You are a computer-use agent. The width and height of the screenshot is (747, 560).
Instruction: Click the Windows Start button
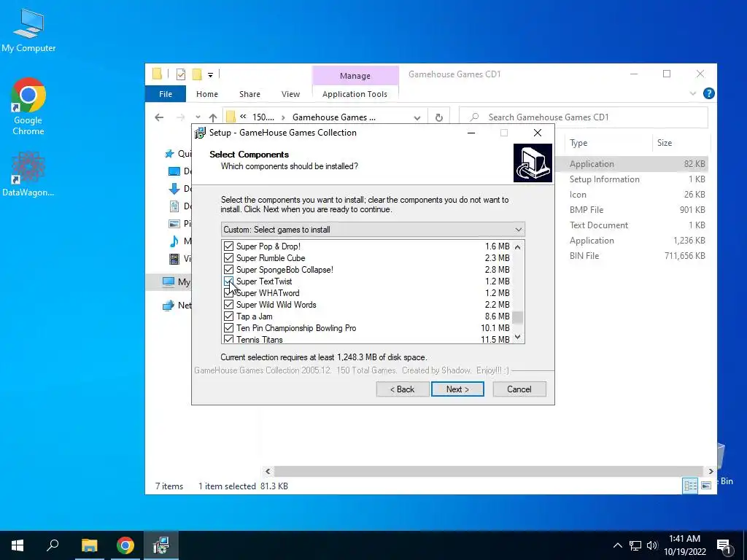[18, 545]
